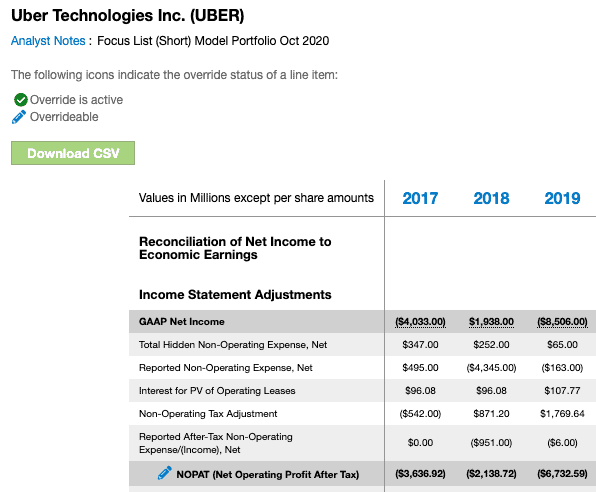Select the 2018 column header

pos(491,198)
